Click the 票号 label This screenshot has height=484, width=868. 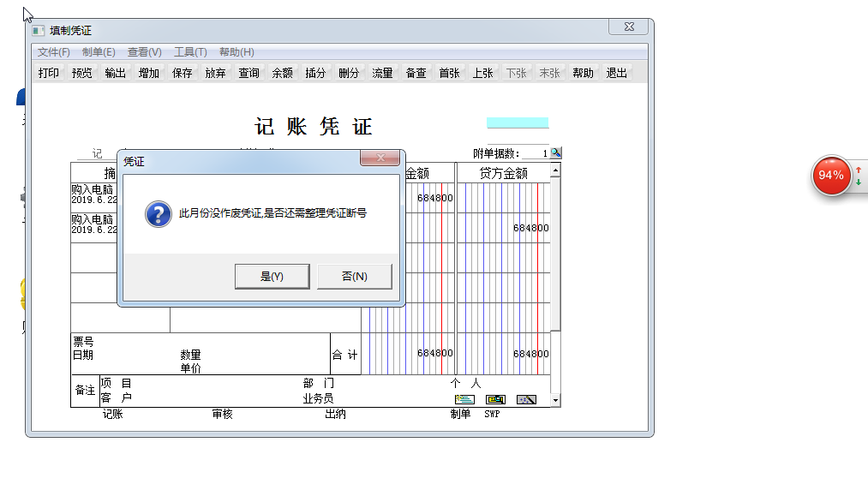click(84, 342)
